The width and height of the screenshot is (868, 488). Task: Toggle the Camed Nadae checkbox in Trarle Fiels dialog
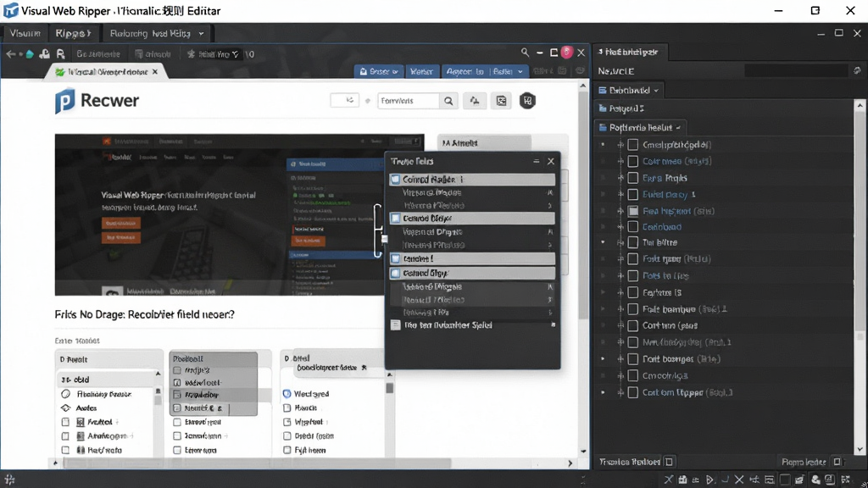(395, 180)
